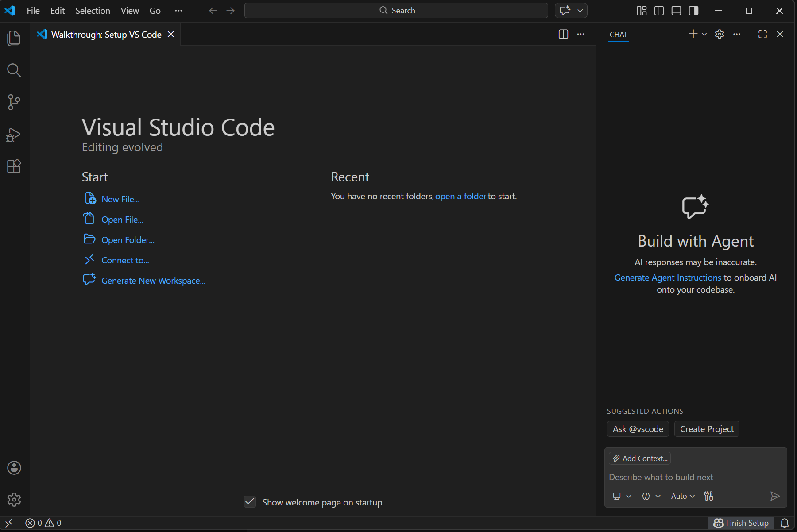Uncheck Show welcome page on startup
Screen dimensions: 797x532
pyautogui.click(x=250, y=502)
